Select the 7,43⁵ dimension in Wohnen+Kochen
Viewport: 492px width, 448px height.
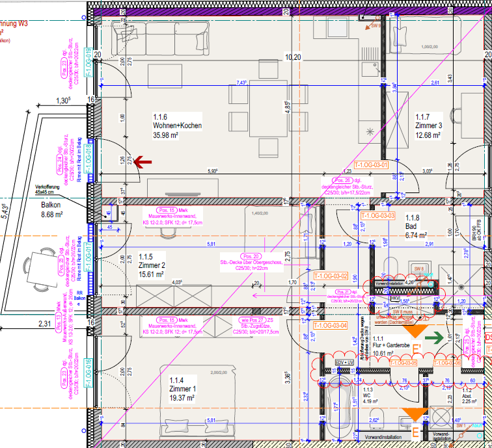coord(241,83)
